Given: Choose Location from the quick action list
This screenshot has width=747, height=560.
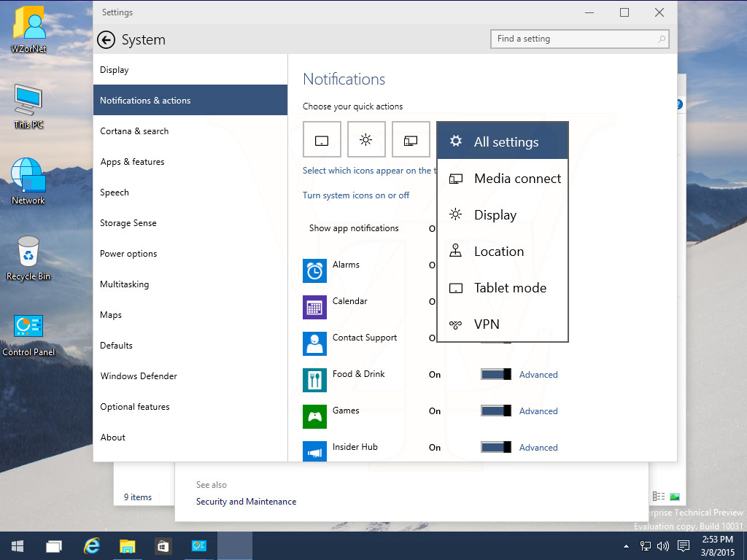Looking at the screenshot, I should (503, 251).
